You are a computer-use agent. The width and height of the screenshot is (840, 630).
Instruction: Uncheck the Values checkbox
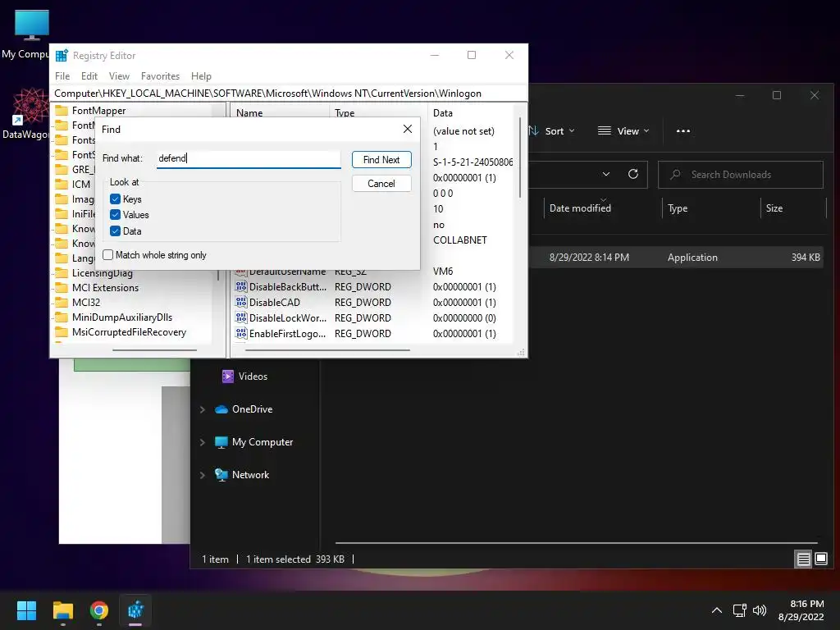click(x=115, y=215)
